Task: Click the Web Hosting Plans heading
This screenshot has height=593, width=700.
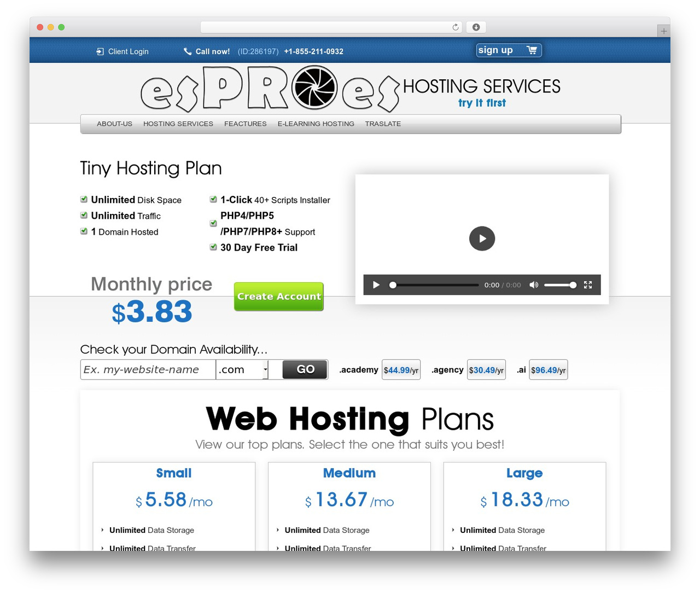Action: click(350, 419)
